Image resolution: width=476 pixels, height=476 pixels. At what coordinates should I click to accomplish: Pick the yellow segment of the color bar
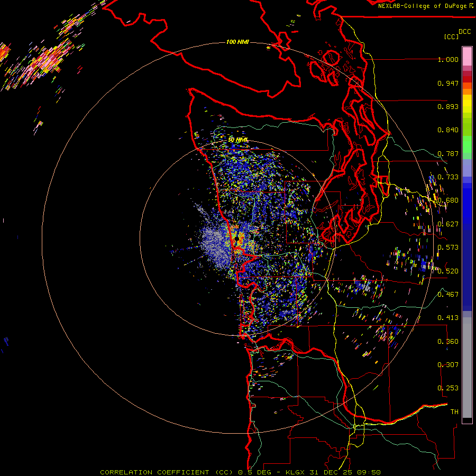pyautogui.click(x=467, y=104)
